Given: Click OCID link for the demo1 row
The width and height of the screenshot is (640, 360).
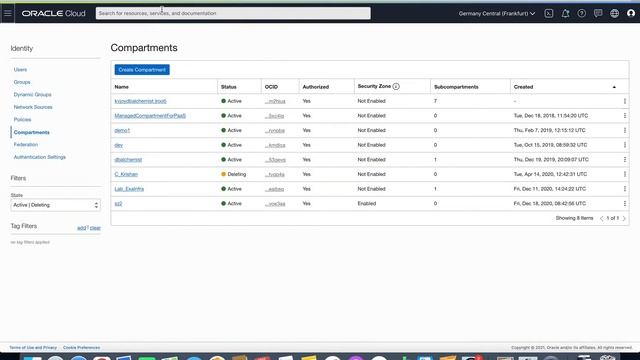Looking at the screenshot, I should [275, 130].
